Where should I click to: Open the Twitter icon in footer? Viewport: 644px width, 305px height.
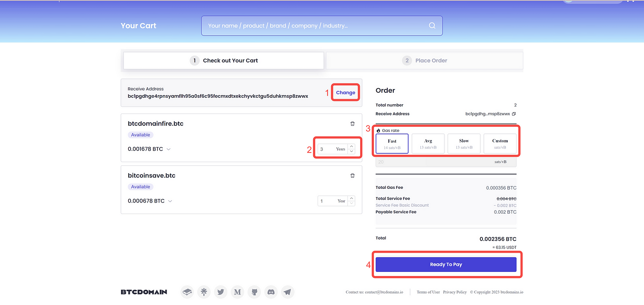[x=221, y=292]
